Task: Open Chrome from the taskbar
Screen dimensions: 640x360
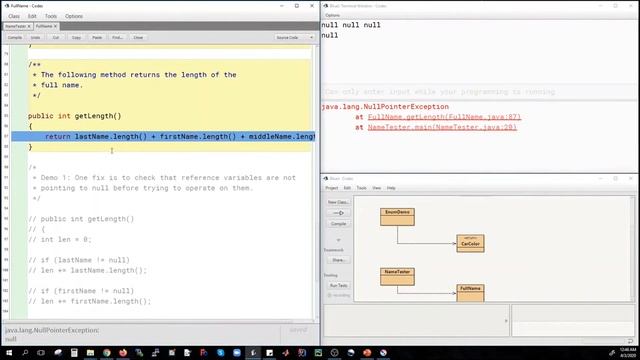Action: pos(107,353)
